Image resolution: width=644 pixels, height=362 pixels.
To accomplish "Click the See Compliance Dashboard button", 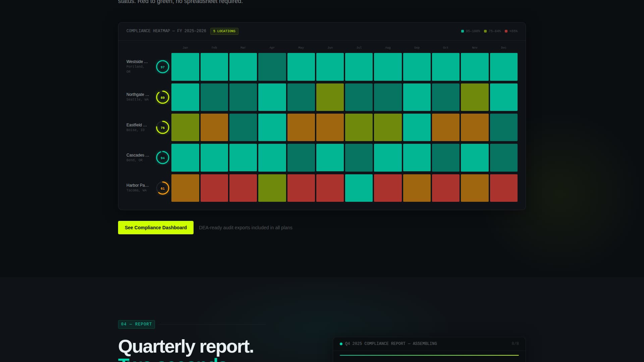I will point(156,228).
